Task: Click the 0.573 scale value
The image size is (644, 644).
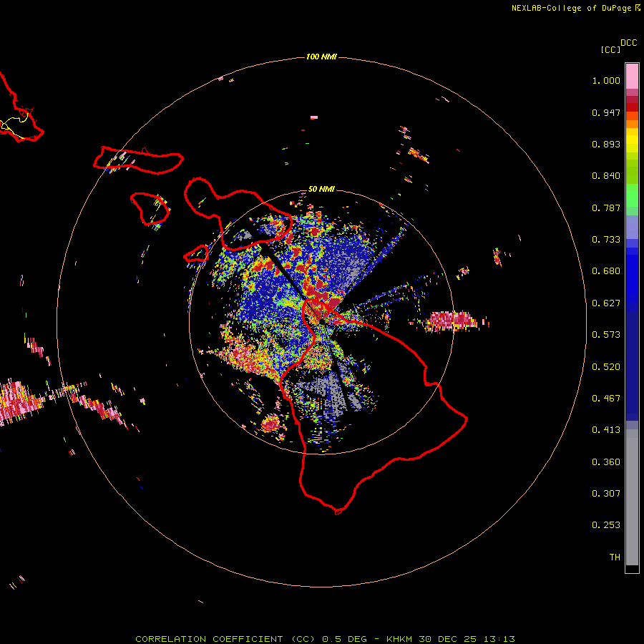Action: tap(606, 335)
